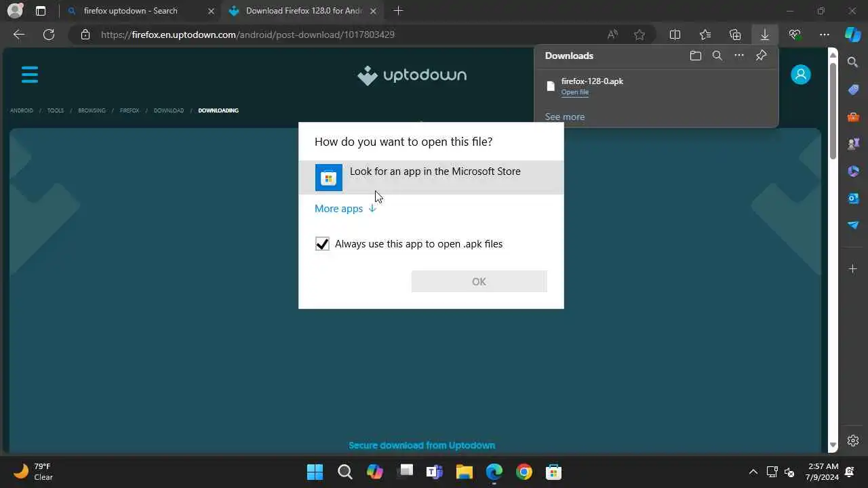The width and height of the screenshot is (868, 488).
Task: Open the sidebar Microsoft 365 icon
Action: pos(853,171)
